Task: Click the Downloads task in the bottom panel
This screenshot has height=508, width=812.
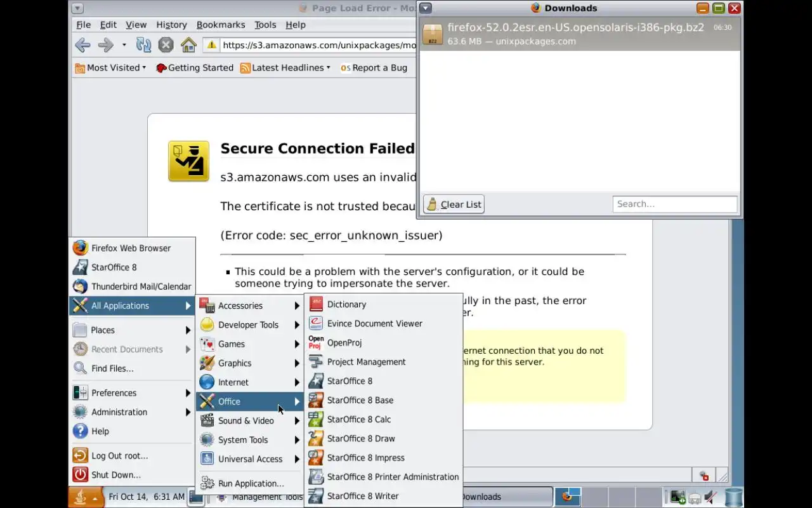Action: [507, 497]
